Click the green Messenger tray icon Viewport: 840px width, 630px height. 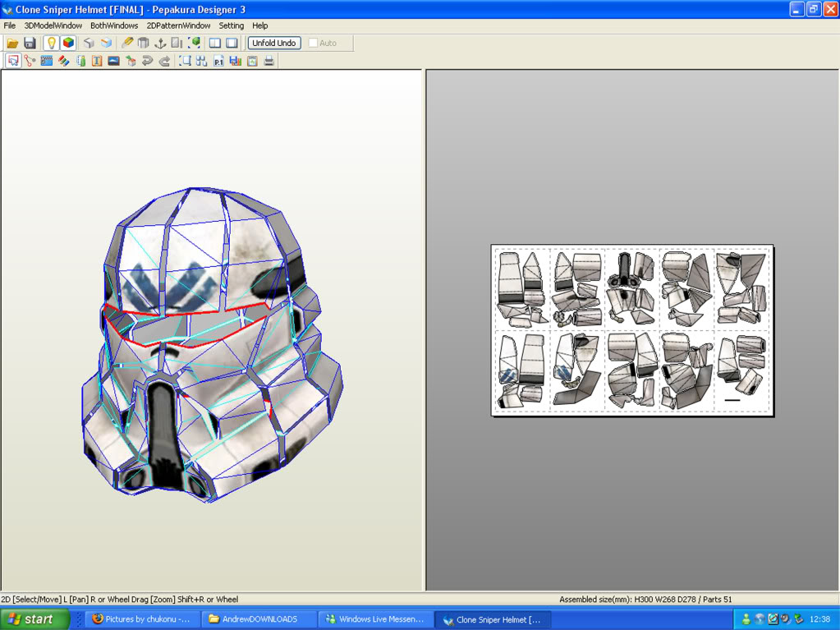tap(746, 619)
